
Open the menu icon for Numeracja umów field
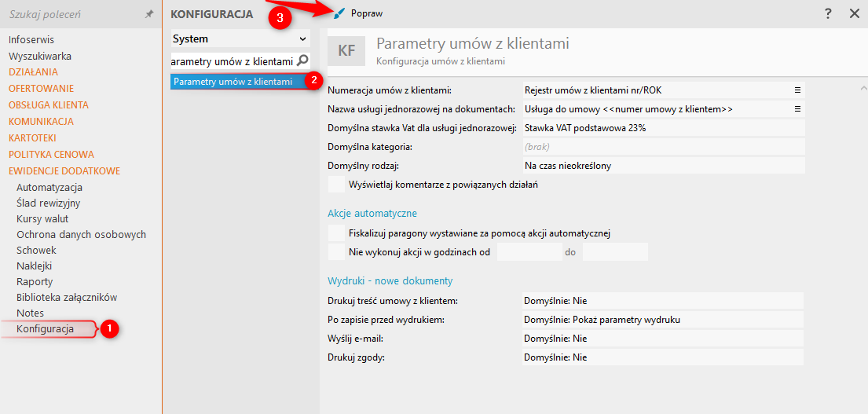tap(797, 90)
